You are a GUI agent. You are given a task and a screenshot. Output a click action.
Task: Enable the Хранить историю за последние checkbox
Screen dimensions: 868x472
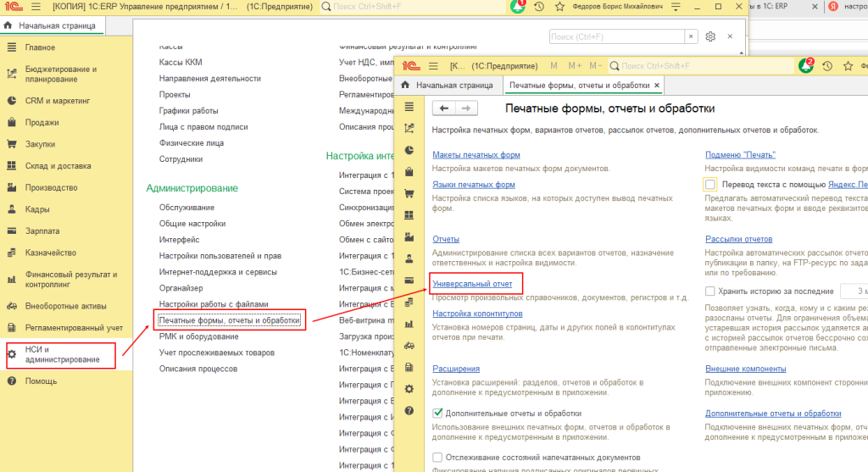pyautogui.click(x=710, y=291)
